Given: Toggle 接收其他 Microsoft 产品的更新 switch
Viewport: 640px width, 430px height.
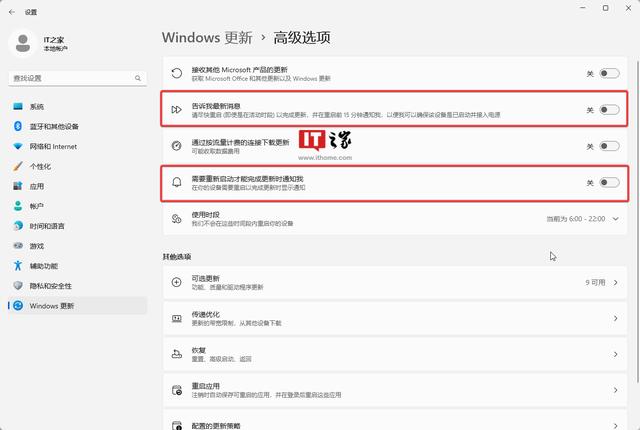Looking at the screenshot, I should click(x=608, y=73).
